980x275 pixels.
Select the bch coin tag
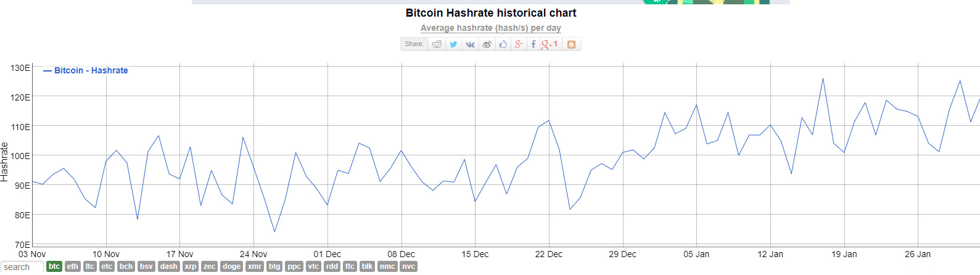(x=126, y=266)
